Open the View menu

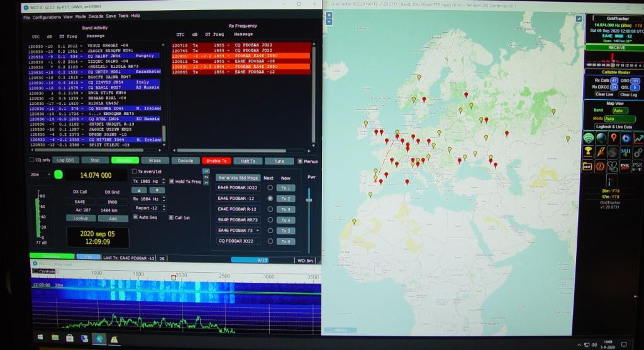[68, 17]
